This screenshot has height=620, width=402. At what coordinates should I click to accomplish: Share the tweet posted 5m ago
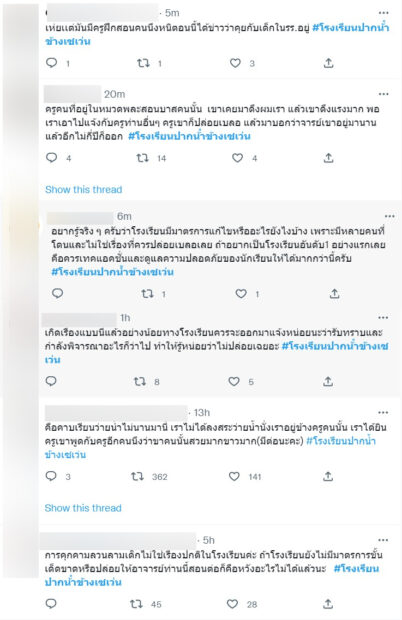tap(328, 63)
